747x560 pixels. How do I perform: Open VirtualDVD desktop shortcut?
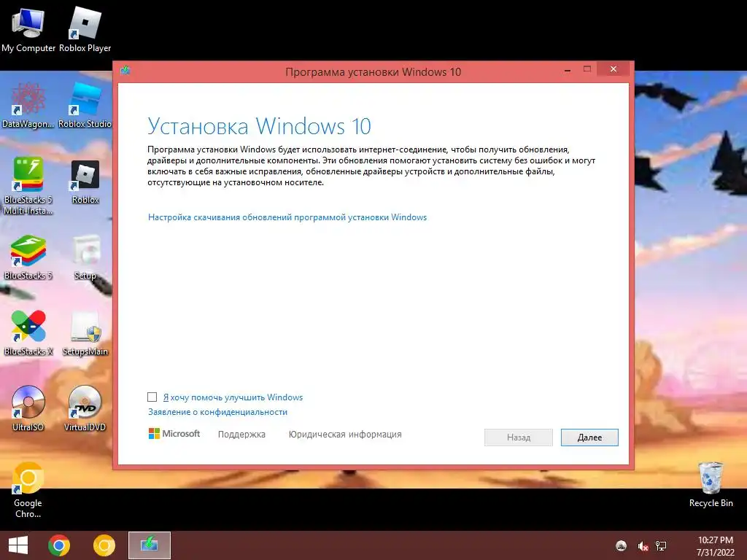[x=85, y=408]
